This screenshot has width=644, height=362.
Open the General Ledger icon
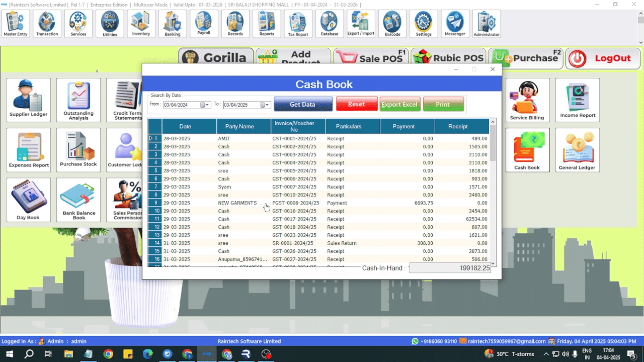(x=577, y=150)
